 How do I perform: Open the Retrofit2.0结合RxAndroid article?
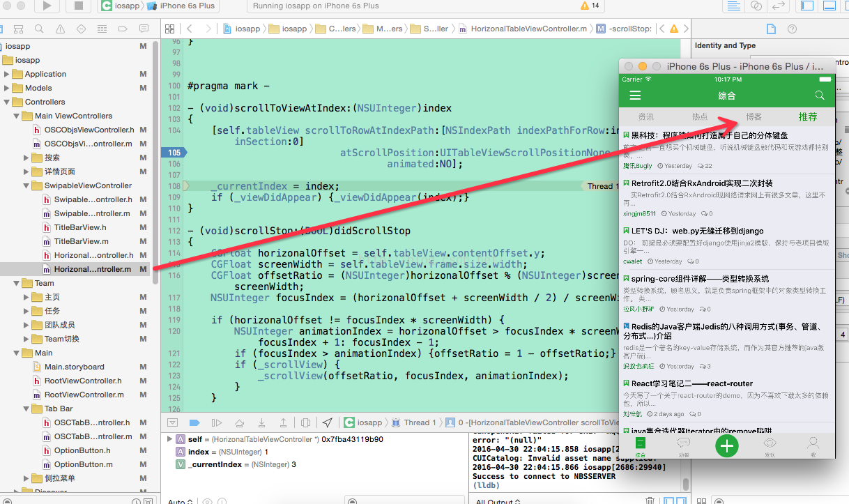click(x=727, y=198)
